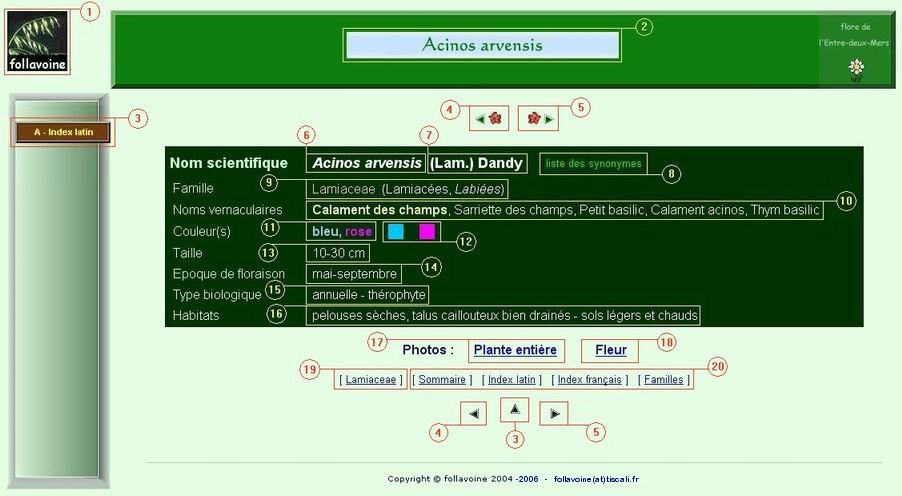Click the bottom left arrow button

coord(475,412)
